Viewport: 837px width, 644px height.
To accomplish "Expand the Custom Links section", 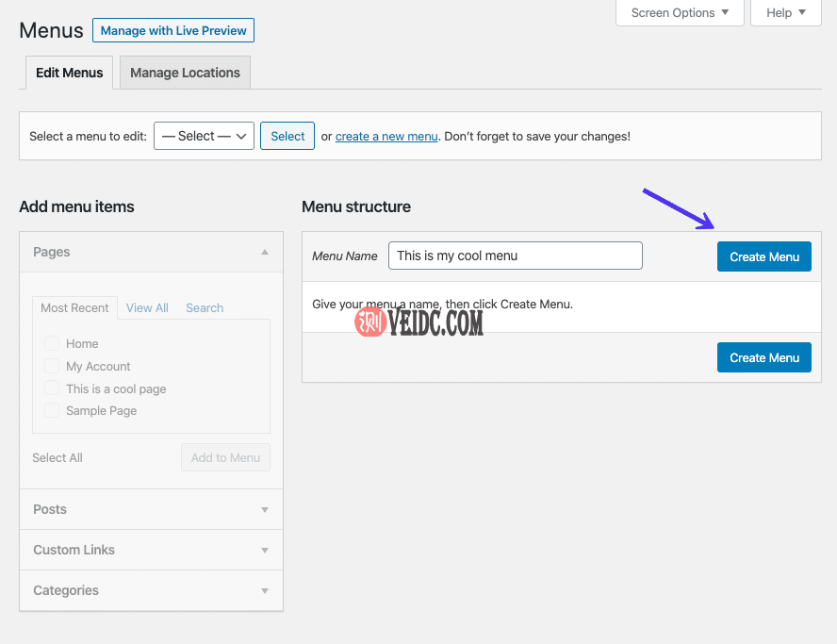I will [x=265, y=551].
